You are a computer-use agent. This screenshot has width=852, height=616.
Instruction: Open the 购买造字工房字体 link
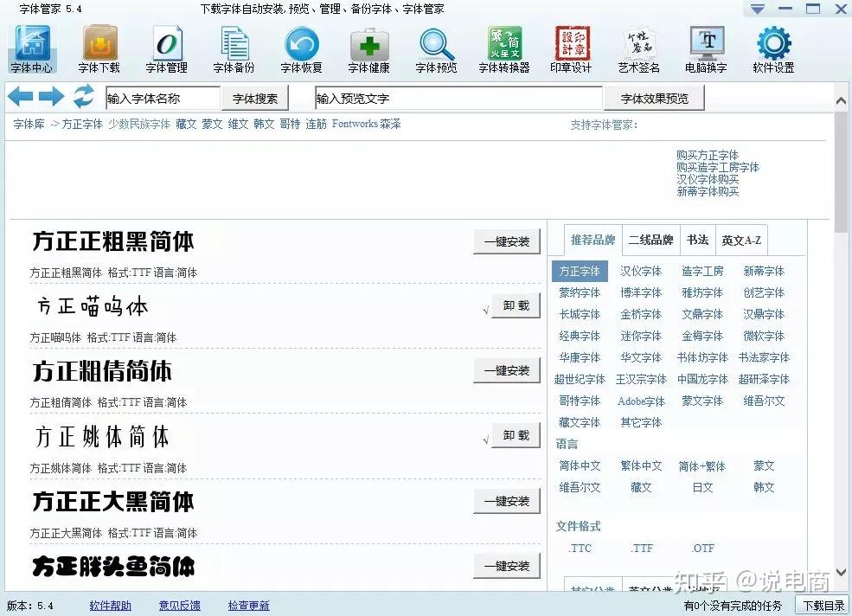tap(718, 167)
